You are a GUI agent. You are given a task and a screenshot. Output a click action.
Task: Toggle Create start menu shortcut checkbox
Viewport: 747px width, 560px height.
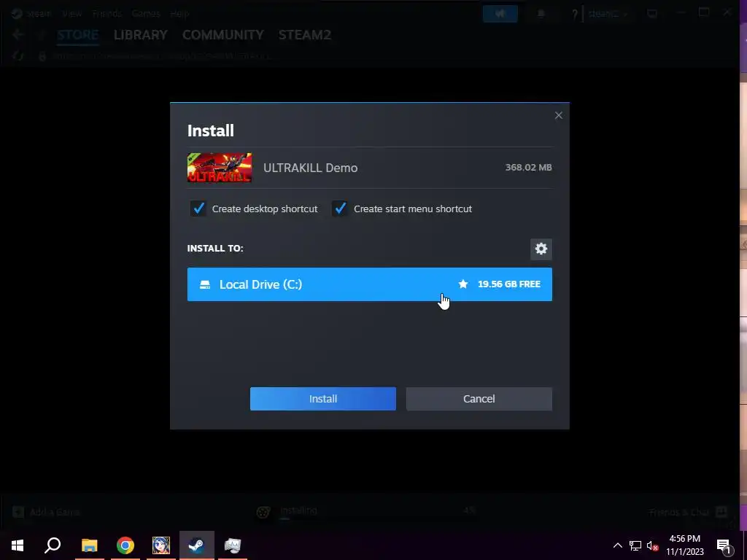pyautogui.click(x=340, y=209)
